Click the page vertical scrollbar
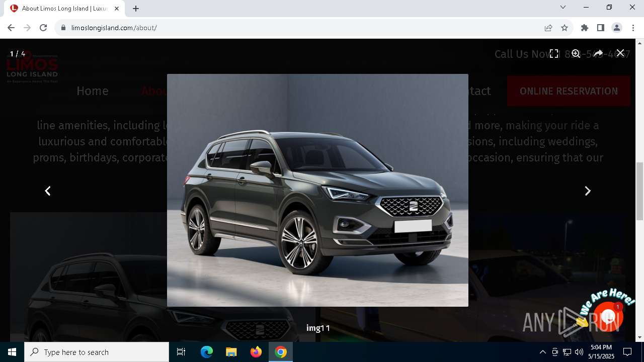The image size is (644, 362). 639,191
